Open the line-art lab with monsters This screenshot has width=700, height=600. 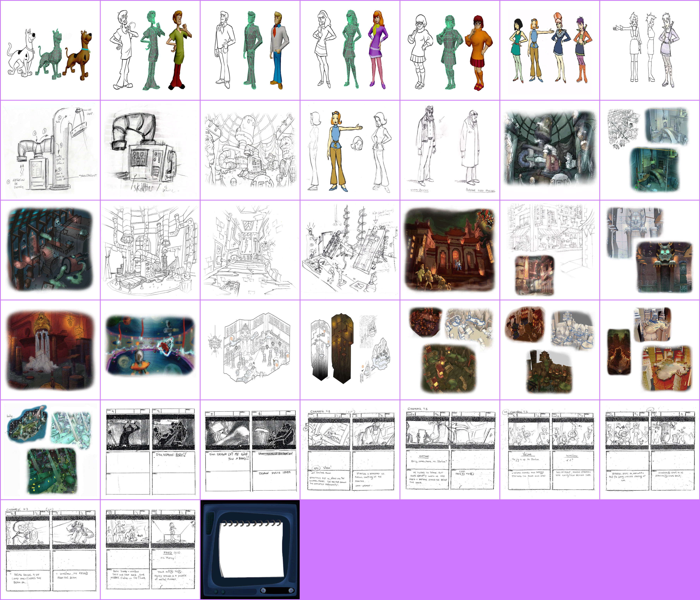(x=250, y=150)
